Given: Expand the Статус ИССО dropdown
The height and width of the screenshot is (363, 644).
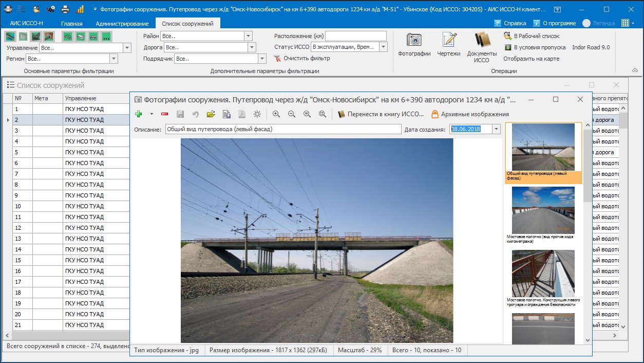Looking at the screenshot, I should [384, 47].
